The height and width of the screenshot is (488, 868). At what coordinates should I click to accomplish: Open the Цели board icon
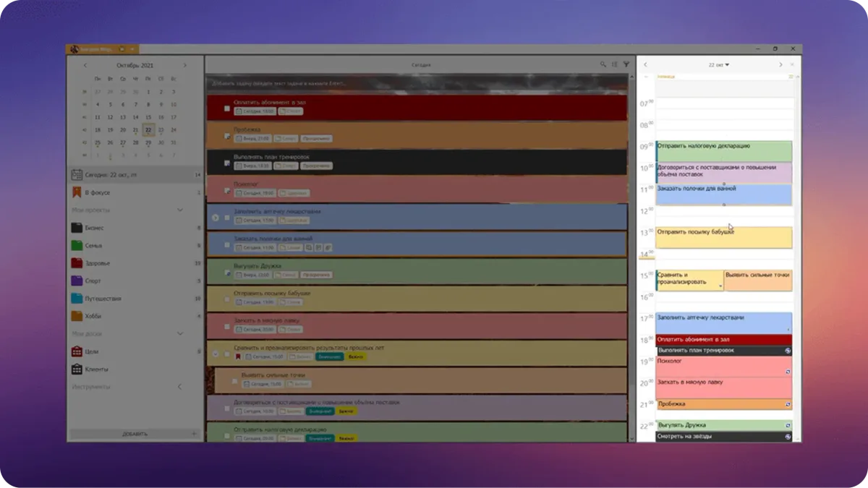click(x=77, y=351)
